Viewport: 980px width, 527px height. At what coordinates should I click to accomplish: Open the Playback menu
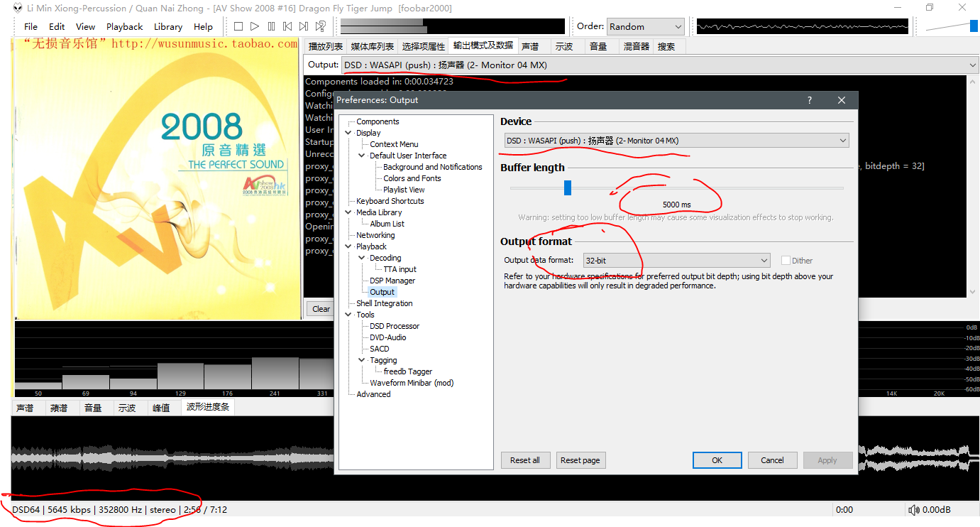coord(124,26)
